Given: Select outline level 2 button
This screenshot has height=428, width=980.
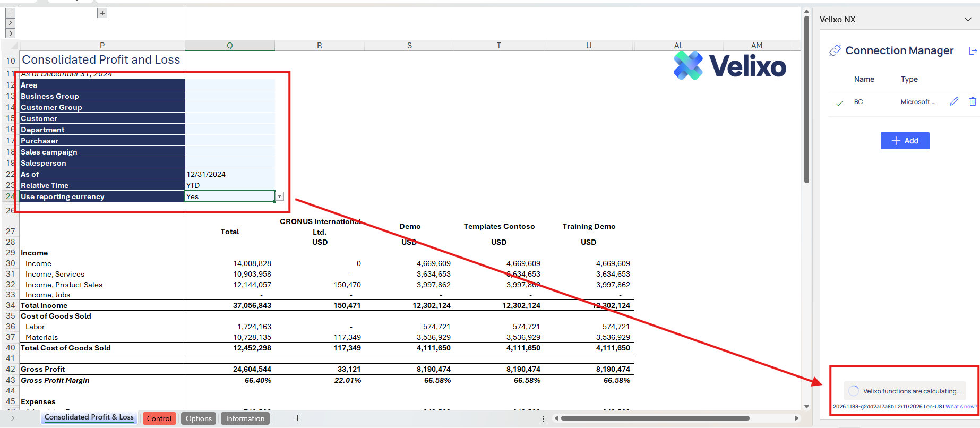Looking at the screenshot, I should tap(10, 23).
